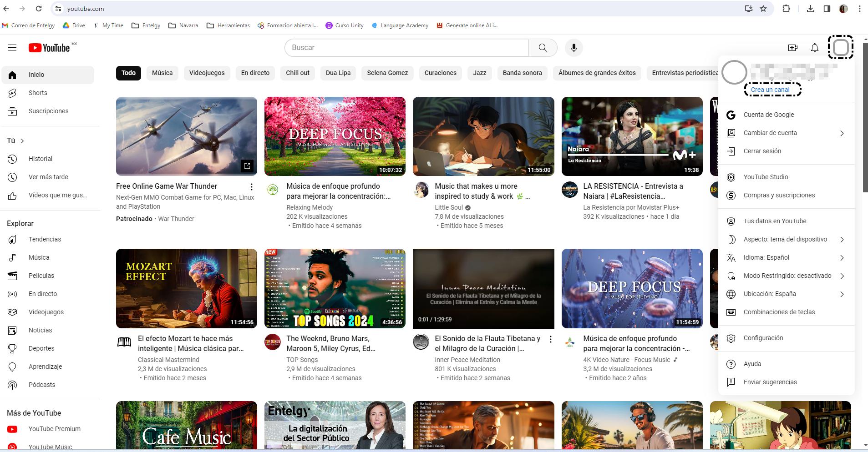
Task: Click the search magnifier button
Action: (x=543, y=48)
